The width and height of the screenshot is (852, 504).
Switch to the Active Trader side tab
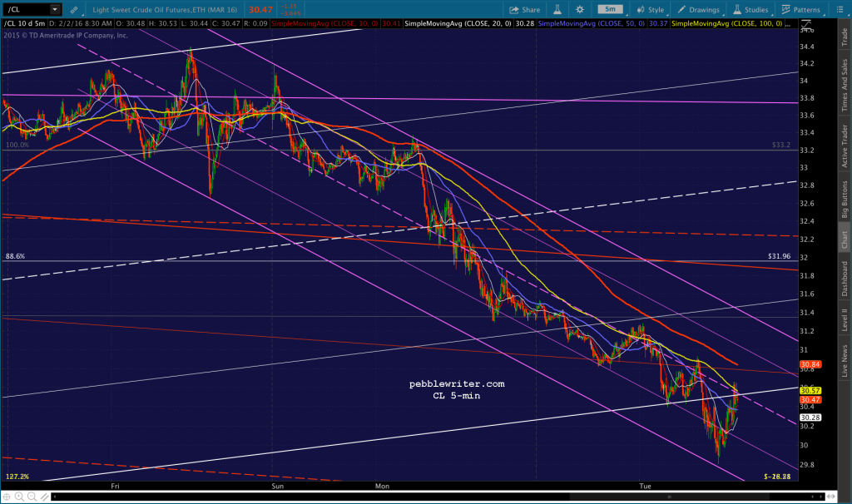click(845, 146)
